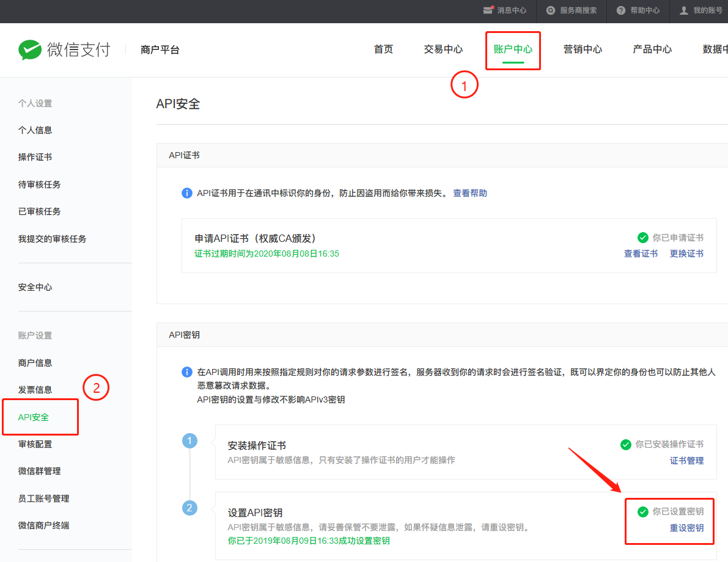Click the WeChat Pay logo icon
This screenshot has height=562, width=728.
pyautogui.click(x=30, y=49)
